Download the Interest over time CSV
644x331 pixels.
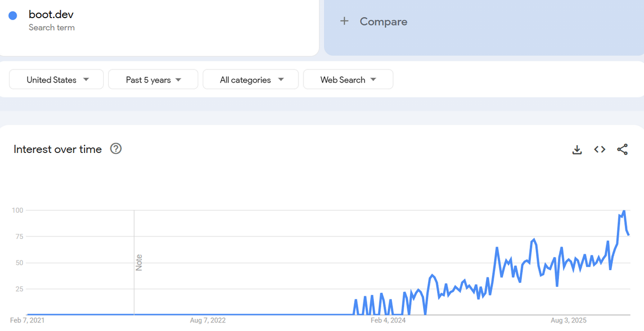pos(577,149)
